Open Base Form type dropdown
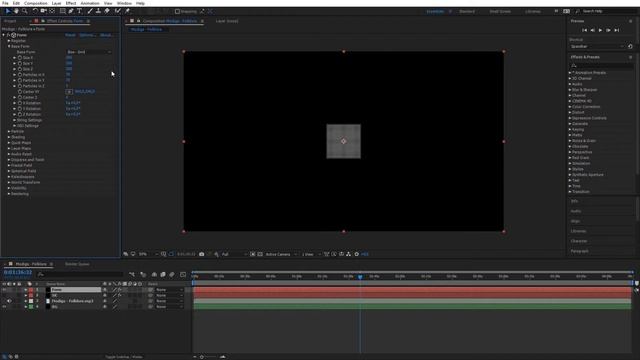The height and width of the screenshot is (360, 640). (x=89, y=52)
